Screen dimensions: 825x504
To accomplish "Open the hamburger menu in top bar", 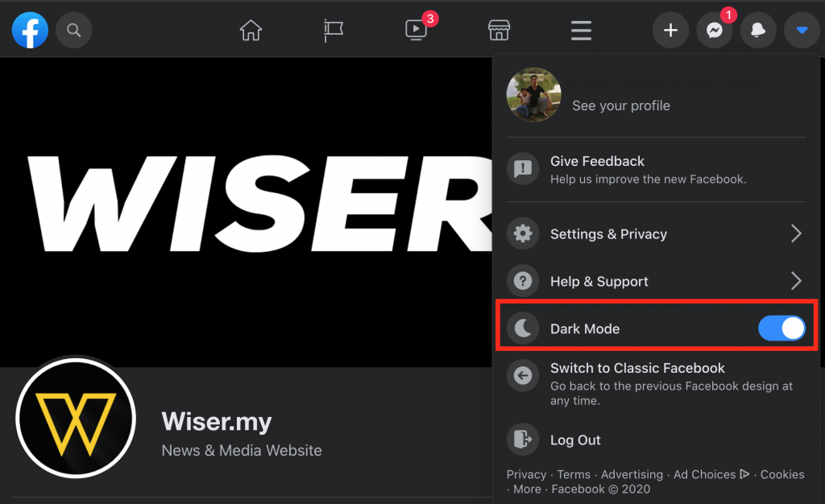I will [x=581, y=31].
